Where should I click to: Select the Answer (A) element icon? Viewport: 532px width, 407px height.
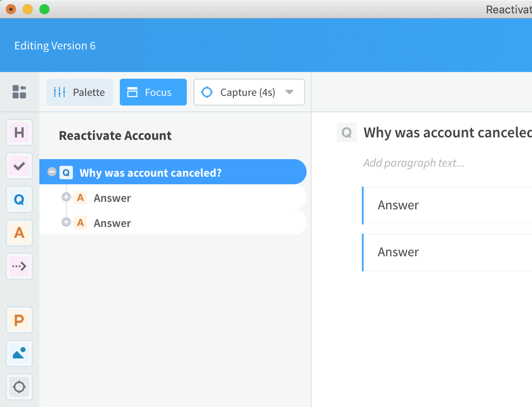pyautogui.click(x=19, y=233)
